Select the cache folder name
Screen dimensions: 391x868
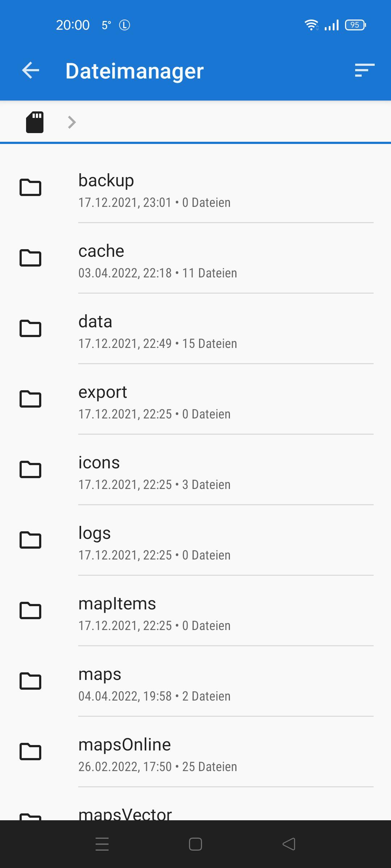point(101,251)
